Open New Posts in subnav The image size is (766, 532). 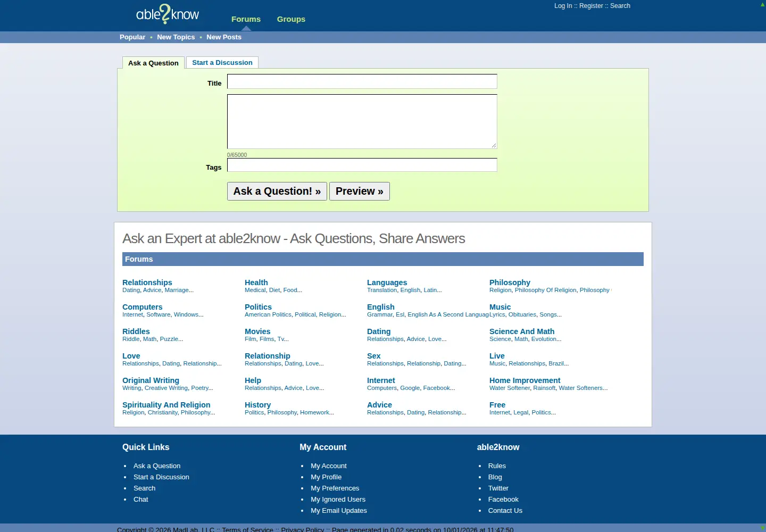pos(224,37)
